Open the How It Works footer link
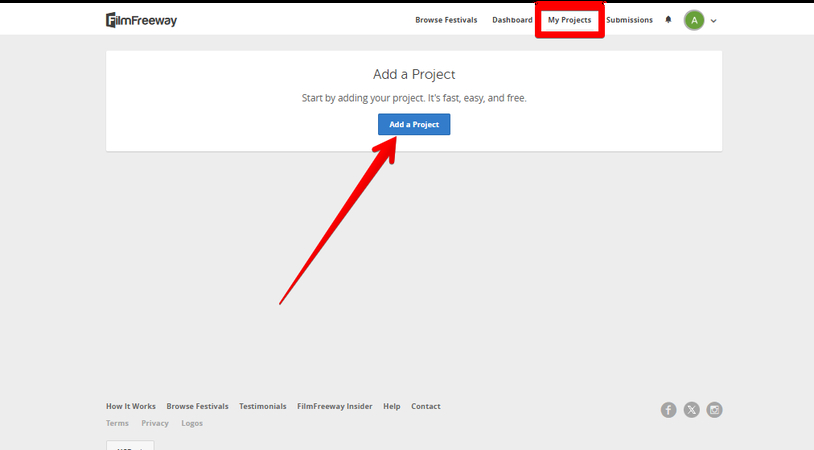 click(x=131, y=406)
